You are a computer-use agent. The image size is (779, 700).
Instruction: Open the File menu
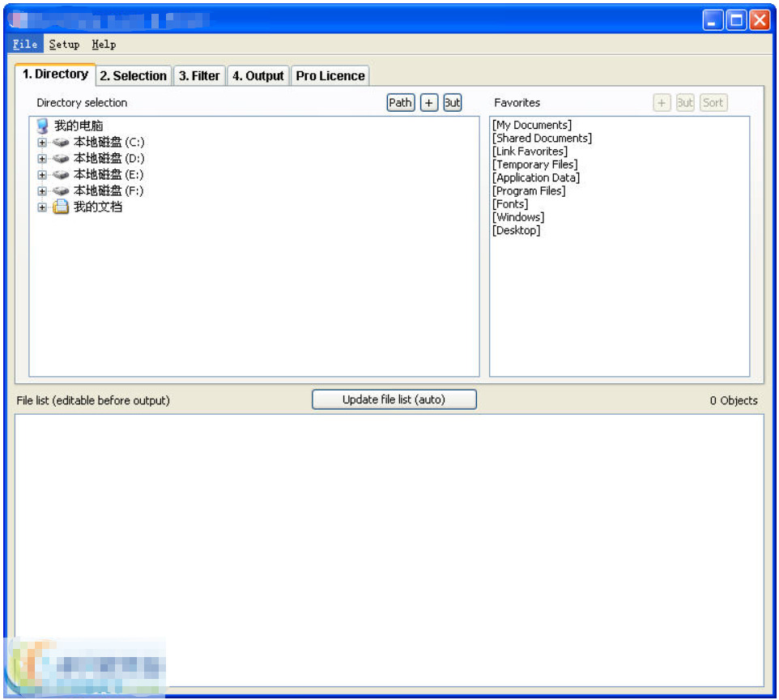(x=25, y=45)
